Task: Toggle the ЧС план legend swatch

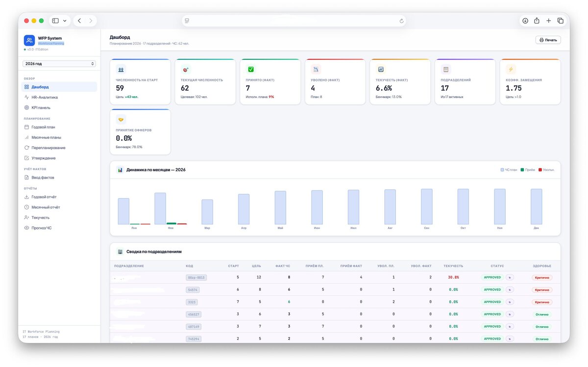Action: (502, 170)
